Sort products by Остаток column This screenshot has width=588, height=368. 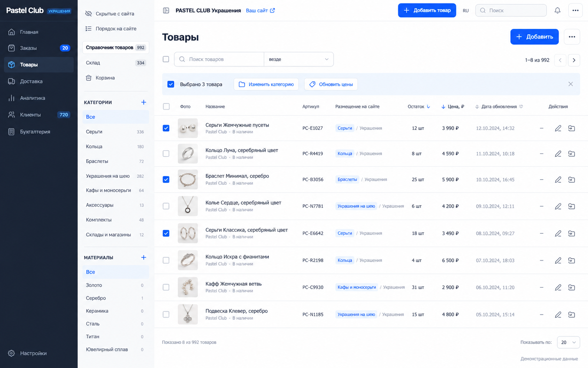pyautogui.click(x=419, y=106)
